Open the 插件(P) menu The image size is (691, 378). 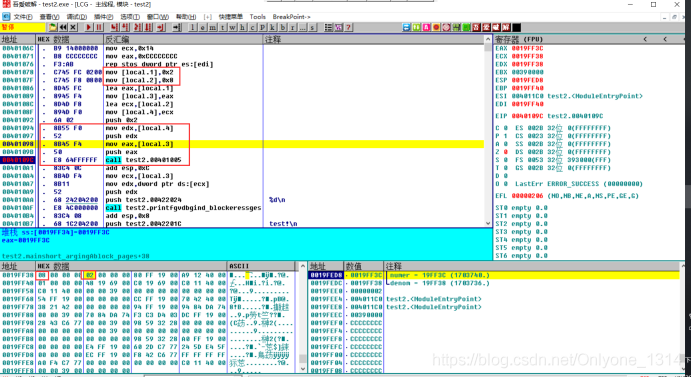(104, 17)
